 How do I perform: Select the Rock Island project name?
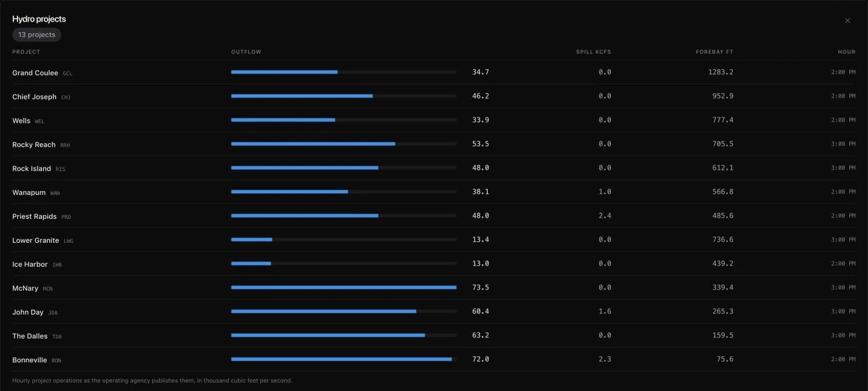[32, 169]
